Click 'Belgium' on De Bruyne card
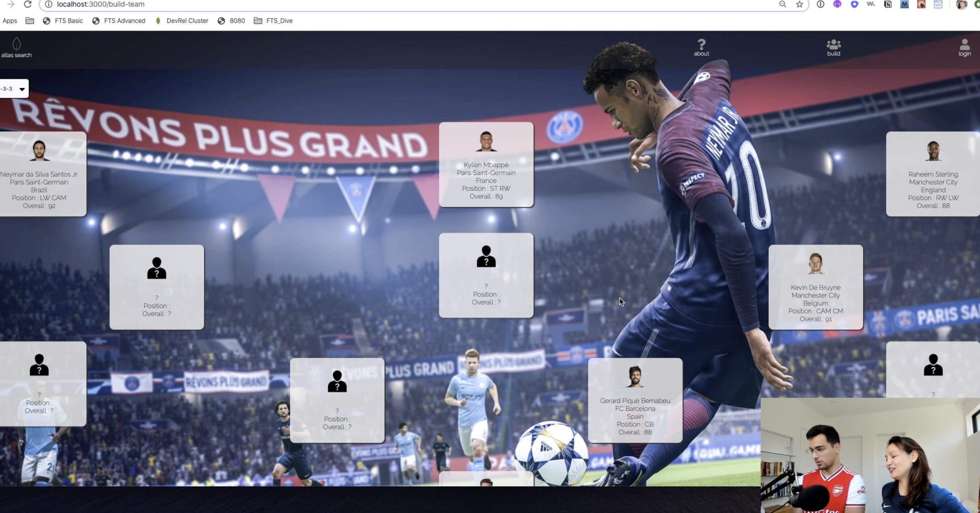 tap(816, 303)
